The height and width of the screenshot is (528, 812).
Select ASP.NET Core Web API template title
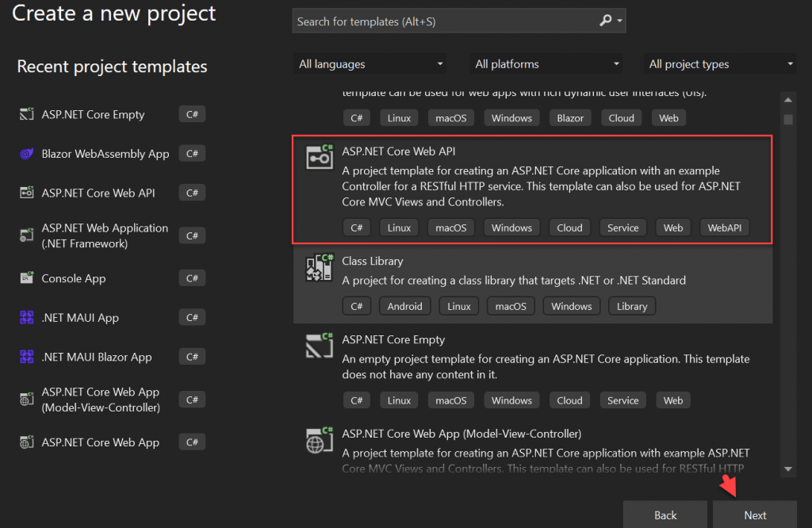click(398, 151)
